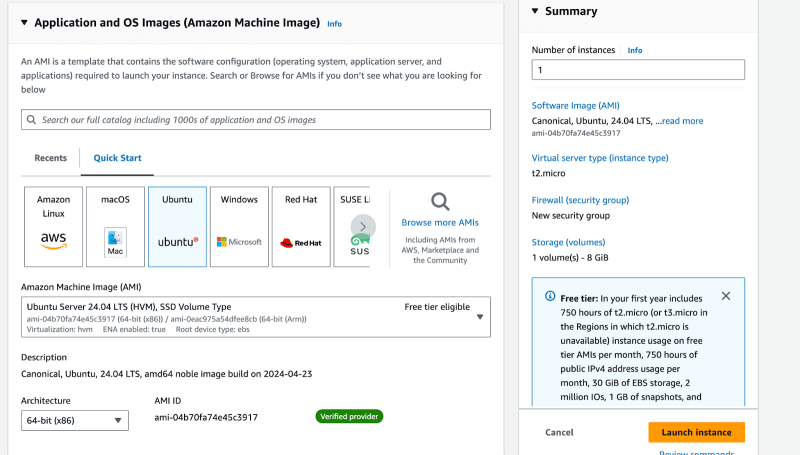Click the Browse more AMIs magnifier icon

click(440, 201)
